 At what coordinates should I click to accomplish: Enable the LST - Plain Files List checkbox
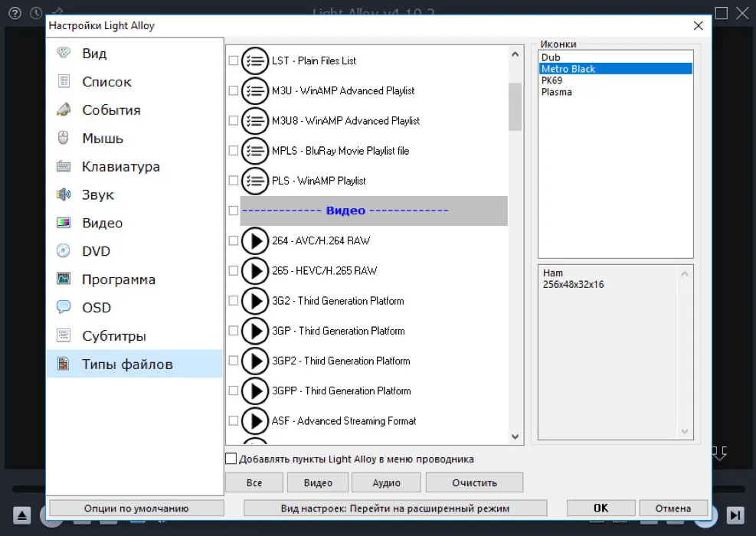(234, 60)
